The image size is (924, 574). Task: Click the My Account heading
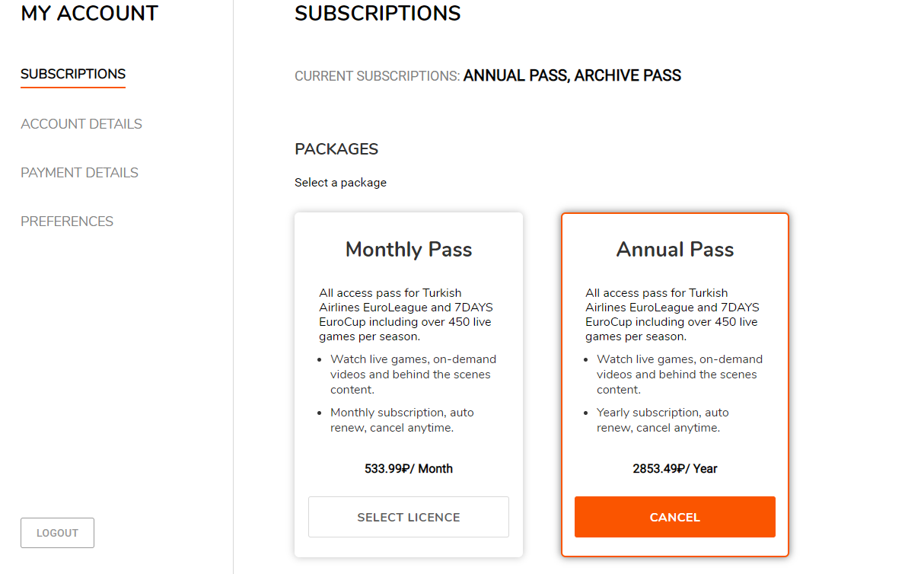coord(90,14)
